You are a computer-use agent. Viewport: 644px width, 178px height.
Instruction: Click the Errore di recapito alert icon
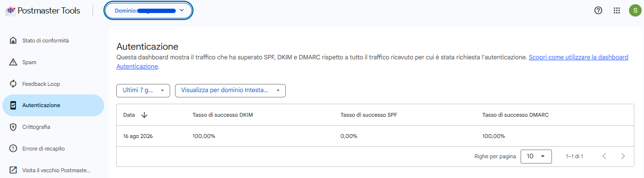[13, 149]
